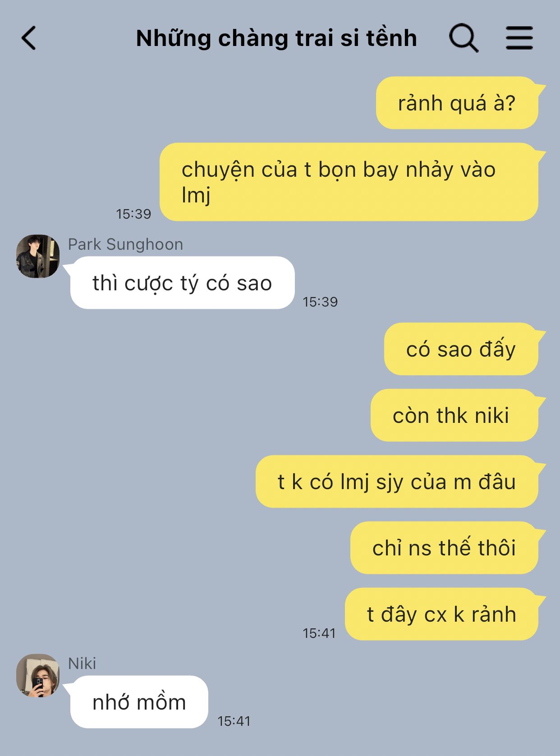Select the "thì cược tý có sao" message
560x756 pixels.
click(x=182, y=283)
